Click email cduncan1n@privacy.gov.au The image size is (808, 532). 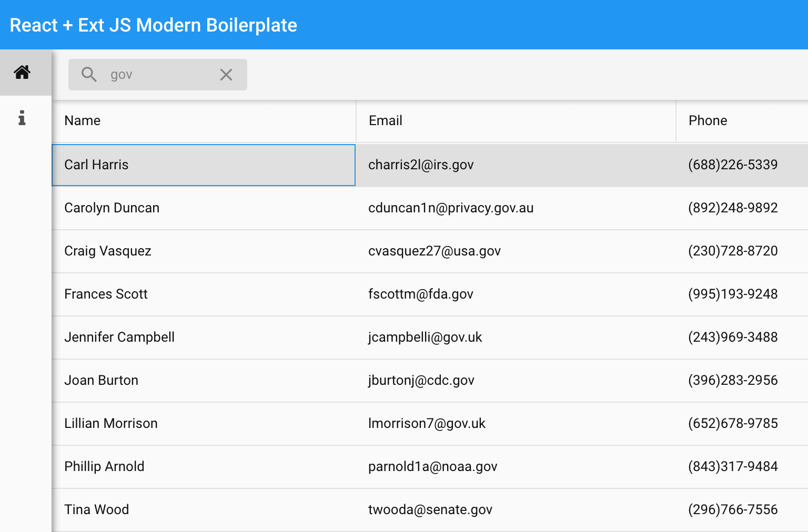pyautogui.click(x=451, y=208)
